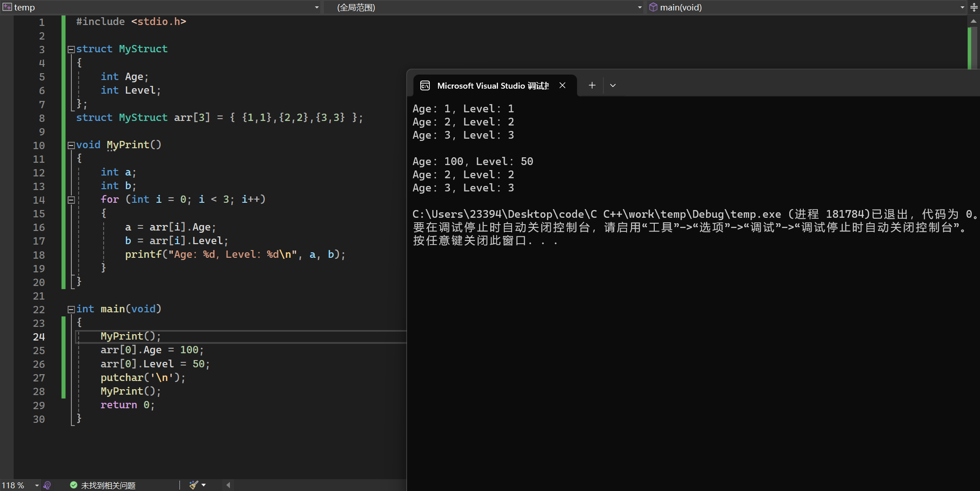Click the code cleanup broom icon
Image resolution: width=980 pixels, height=491 pixels.
[194, 485]
